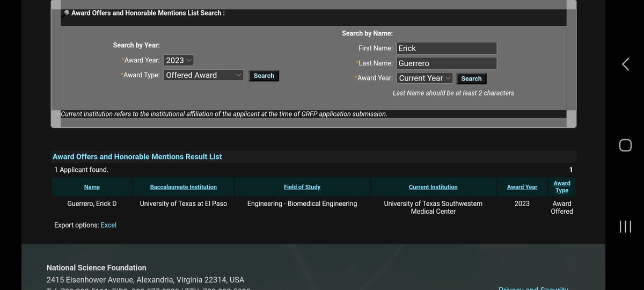
Task: Sort by Current Institution column header
Action: (x=433, y=187)
